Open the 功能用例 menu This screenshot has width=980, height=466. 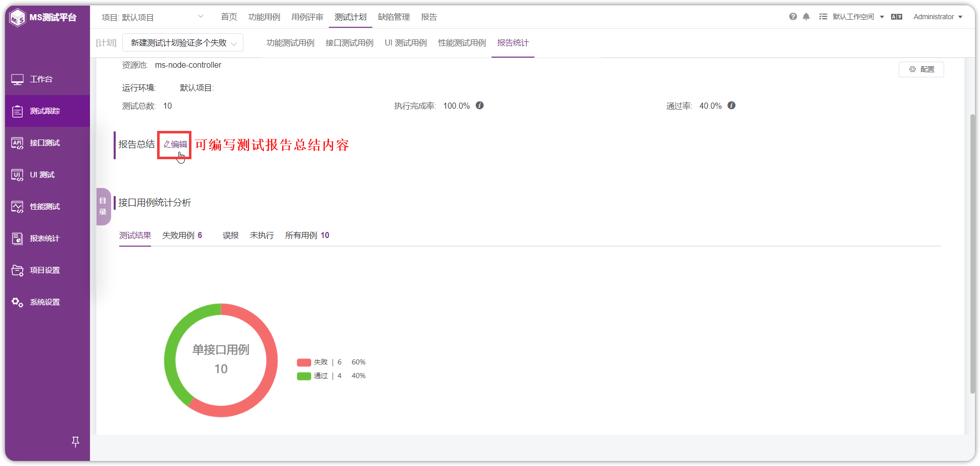coord(264,17)
